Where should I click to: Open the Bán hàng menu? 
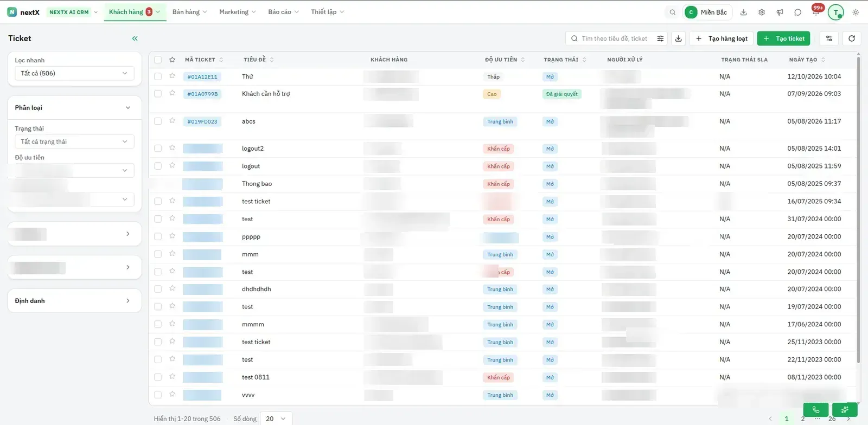pyautogui.click(x=189, y=12)
